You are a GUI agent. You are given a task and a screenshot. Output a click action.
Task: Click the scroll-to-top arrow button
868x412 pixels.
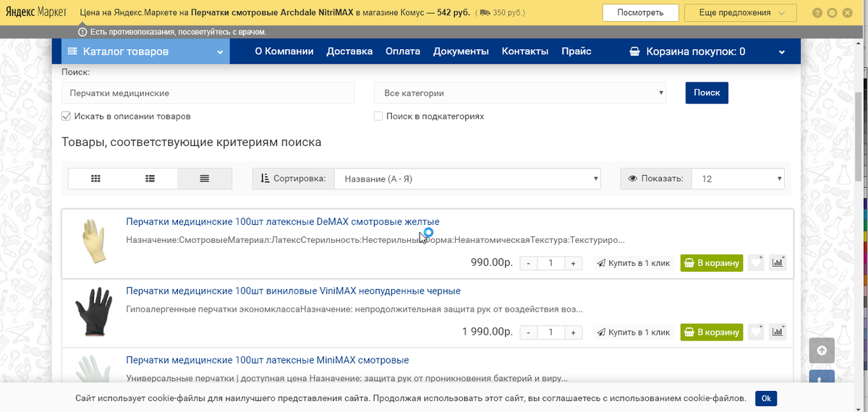tap(822, 351)
